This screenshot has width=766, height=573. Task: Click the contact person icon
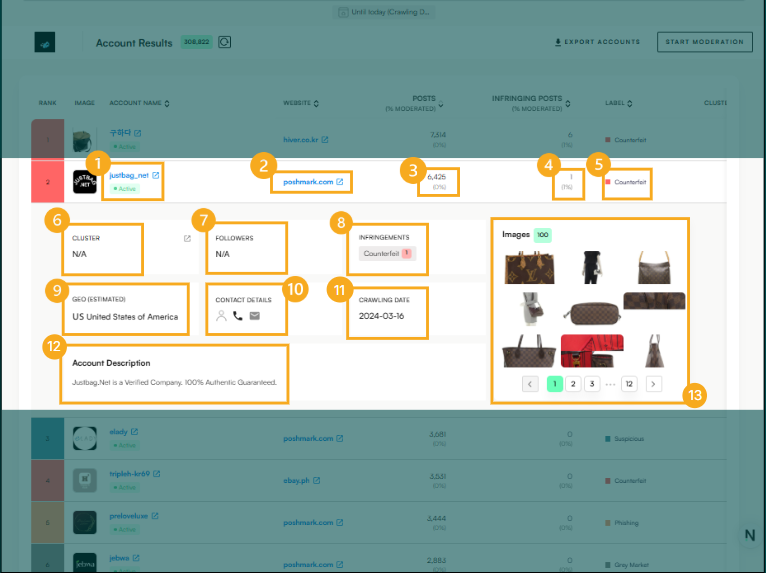(221, 316)
